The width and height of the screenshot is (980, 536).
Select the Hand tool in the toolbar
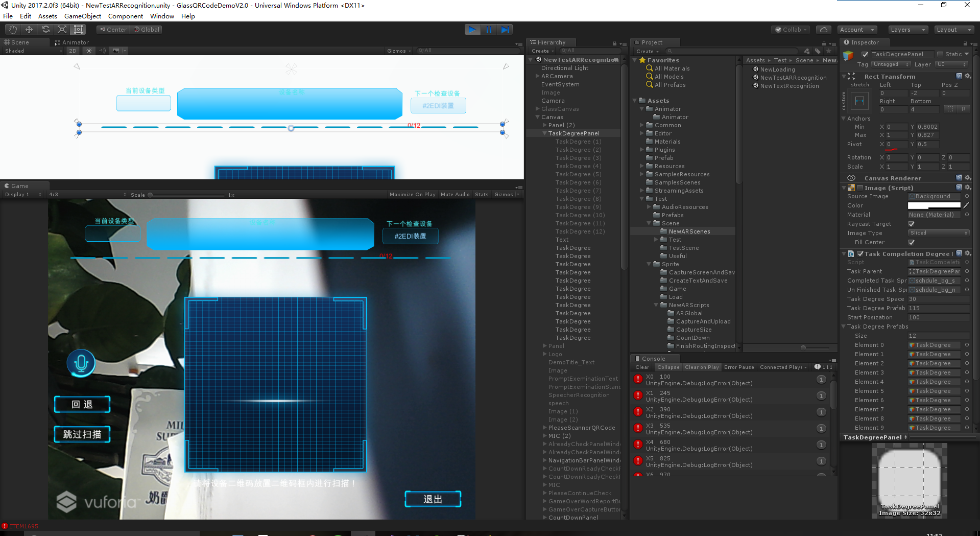tap(13, 30)
